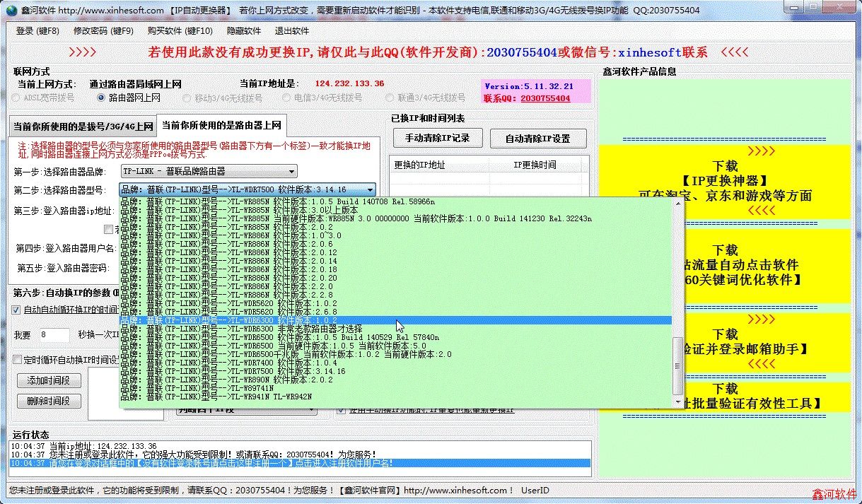Choose TL-WR886N 软件版本 1.0~3.0
This screenshot has height=504, width=862.
pos(396,235)
